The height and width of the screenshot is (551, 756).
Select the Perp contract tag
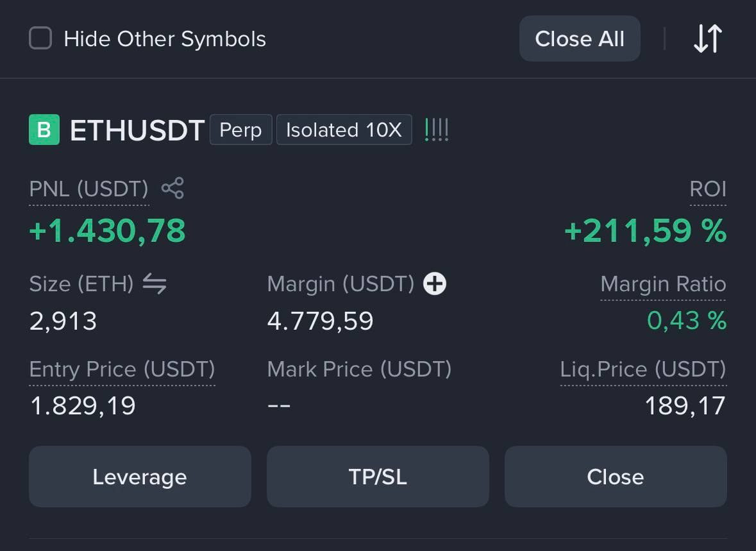pyautogui.click(x=240, y=130)
